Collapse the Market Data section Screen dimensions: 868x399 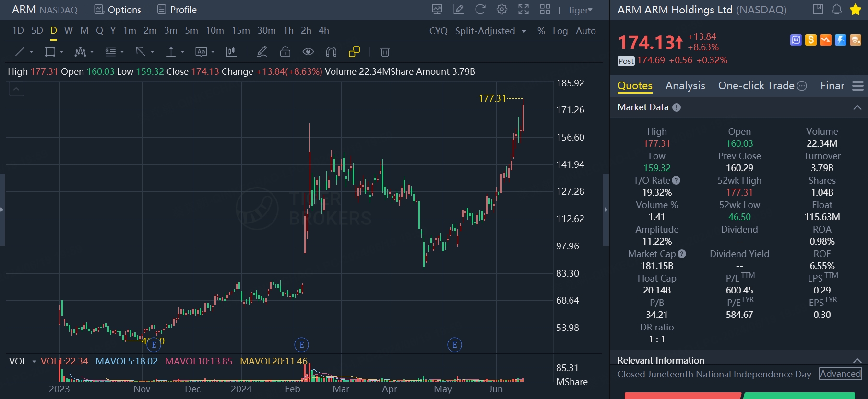coord(857,107)
